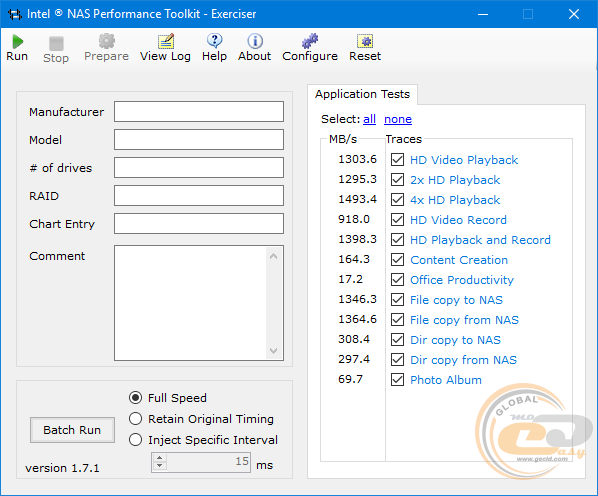
Task: Click the Dir copy from NAS label
Action: 463,360
